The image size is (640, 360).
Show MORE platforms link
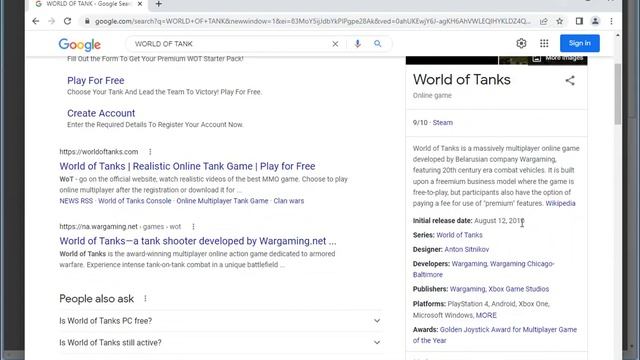click(486, 315)
